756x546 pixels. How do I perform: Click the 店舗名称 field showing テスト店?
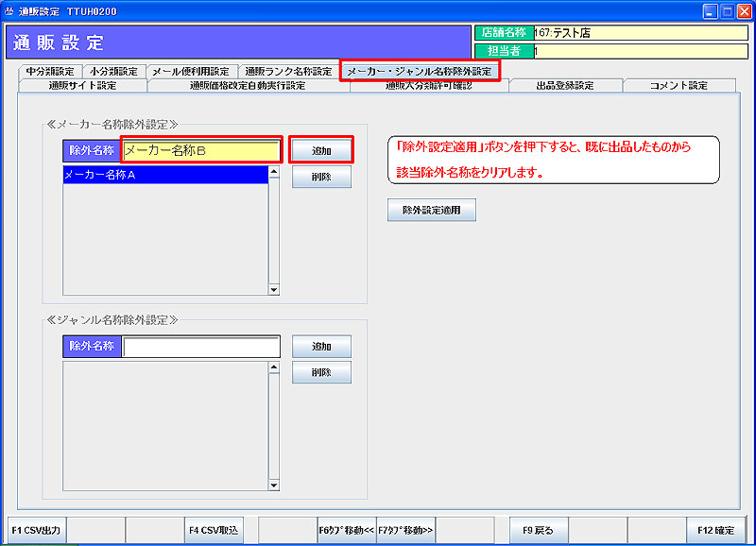click(x=641, y=33)
